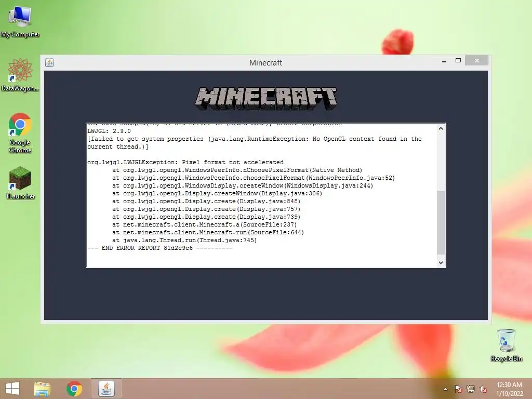Close the Minecraft window
The height and width of the screenshot is (399, 532).
(x=477, y=61)
